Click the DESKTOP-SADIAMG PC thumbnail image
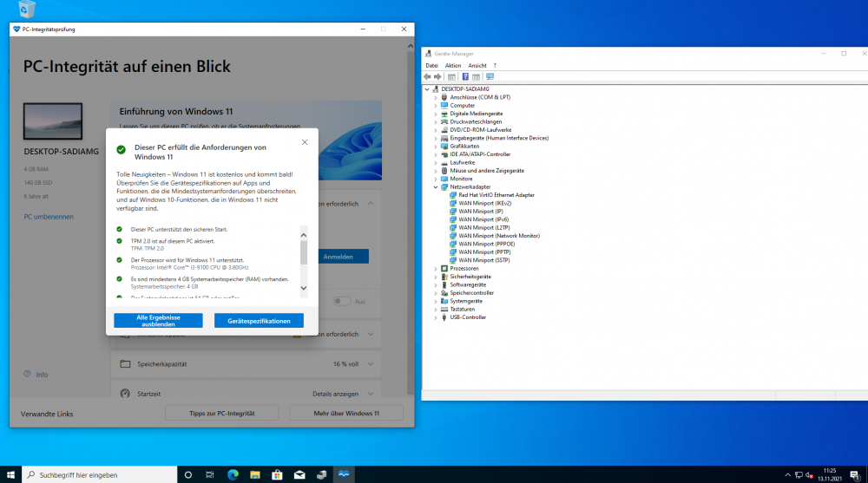868x483 pixels. point(53,121)
